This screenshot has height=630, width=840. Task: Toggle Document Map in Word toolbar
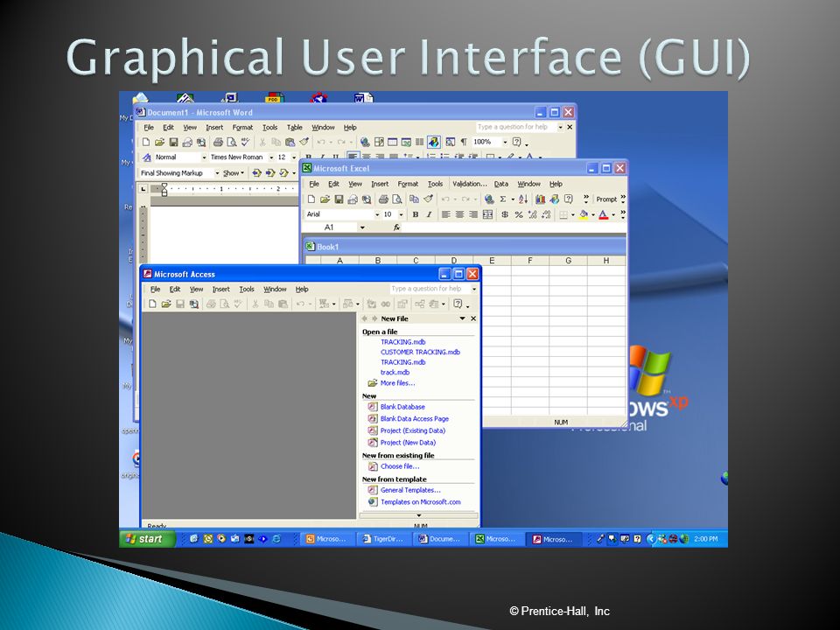point(451,142)
